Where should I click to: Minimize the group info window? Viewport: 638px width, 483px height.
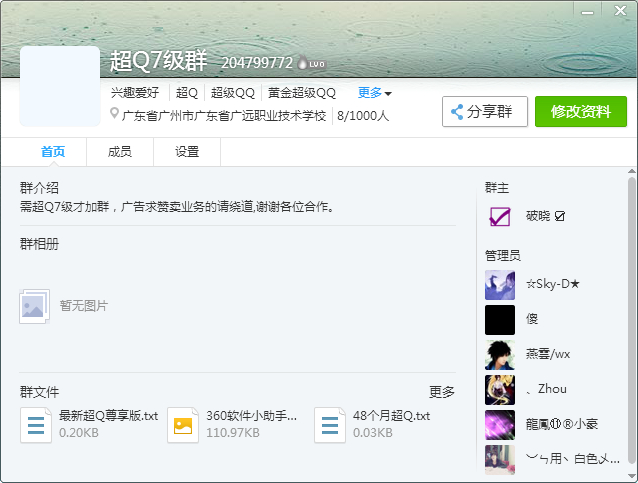(587, 12)
